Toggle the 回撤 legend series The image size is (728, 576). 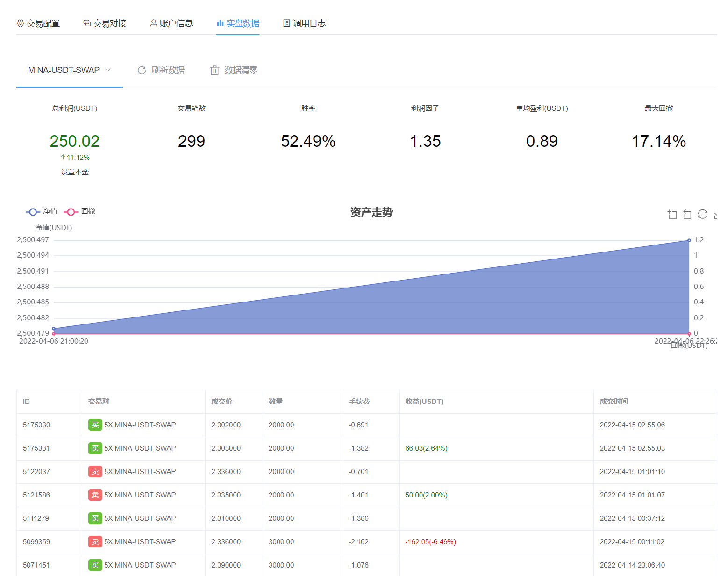tap(79, 212)
